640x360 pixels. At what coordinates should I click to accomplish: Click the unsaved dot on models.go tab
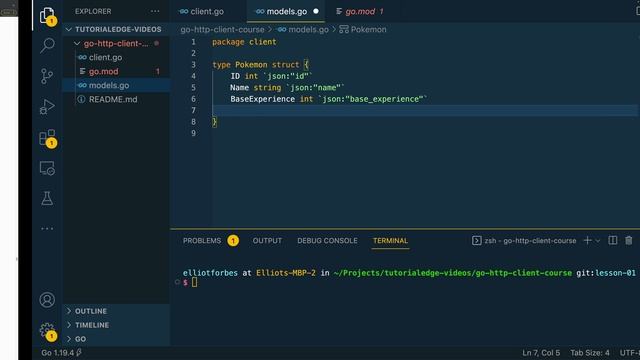[x=316, y=11]
